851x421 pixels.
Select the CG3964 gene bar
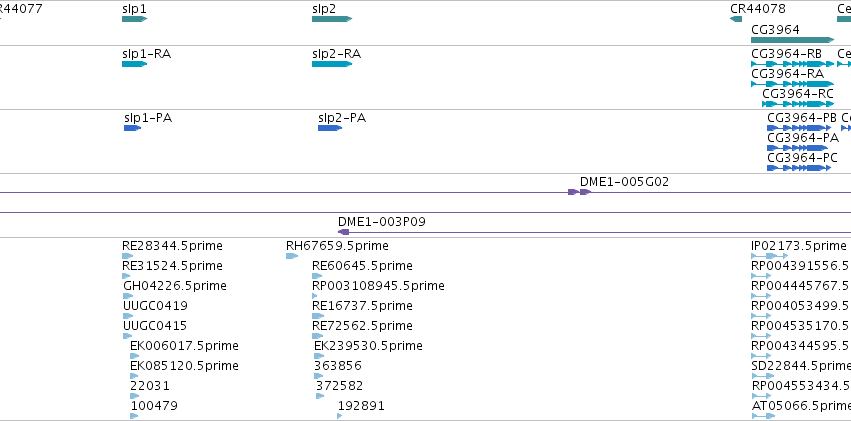click(792, 40)
